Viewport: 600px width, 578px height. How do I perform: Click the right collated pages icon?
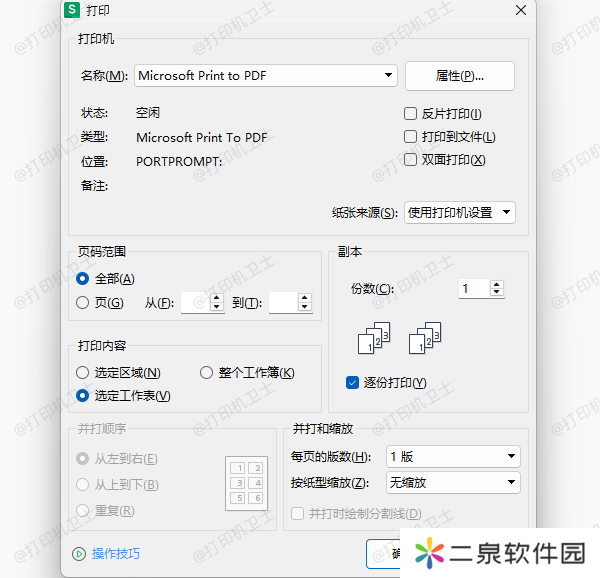[x=425, y=338]
